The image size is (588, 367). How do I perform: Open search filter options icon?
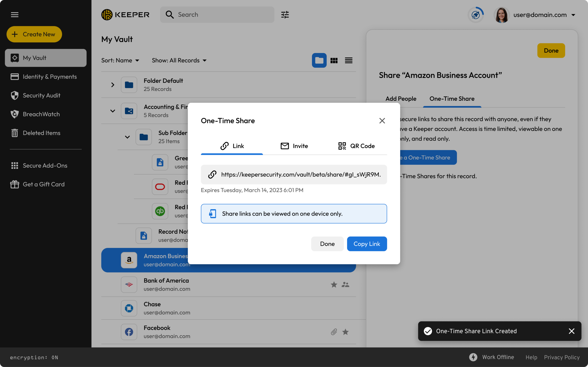click(x=285, y=14)
